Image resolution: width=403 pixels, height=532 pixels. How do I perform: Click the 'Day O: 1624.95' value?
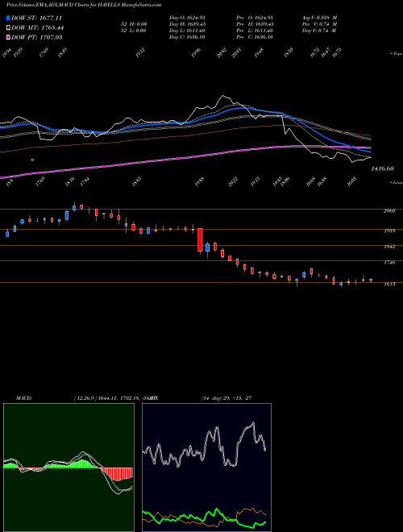(x=187, y=17)
